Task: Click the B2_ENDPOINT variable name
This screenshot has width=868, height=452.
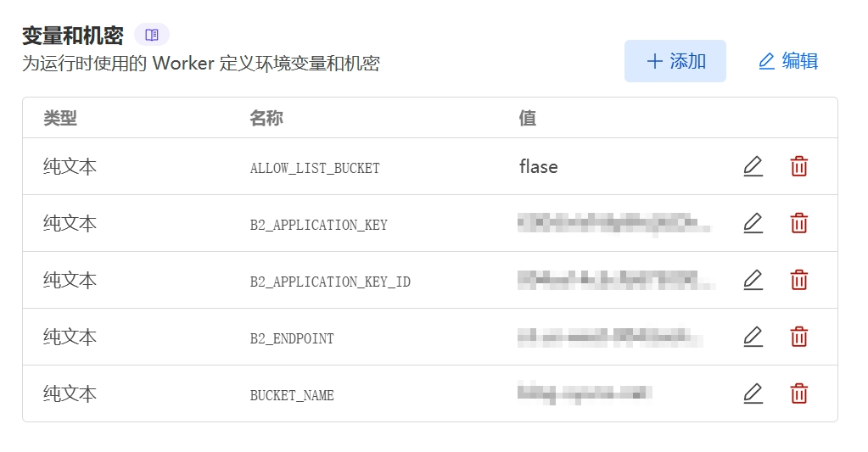Action: pyautogui.click(x=292, y=338)
